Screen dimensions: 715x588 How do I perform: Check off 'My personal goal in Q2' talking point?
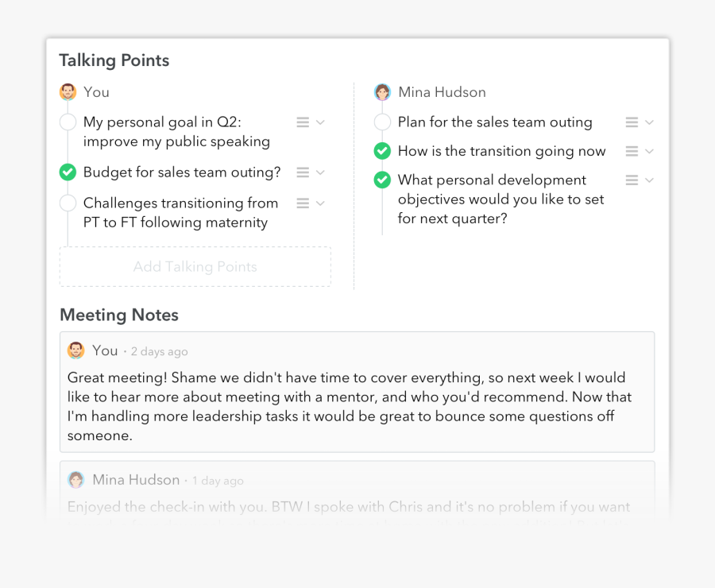[x=68, y=122]
